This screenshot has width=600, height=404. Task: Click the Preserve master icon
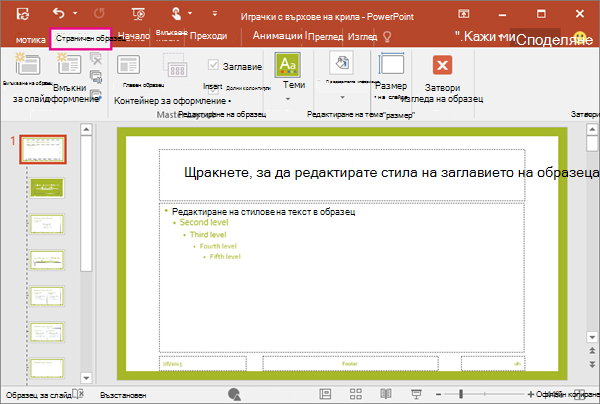coord(96,94)
